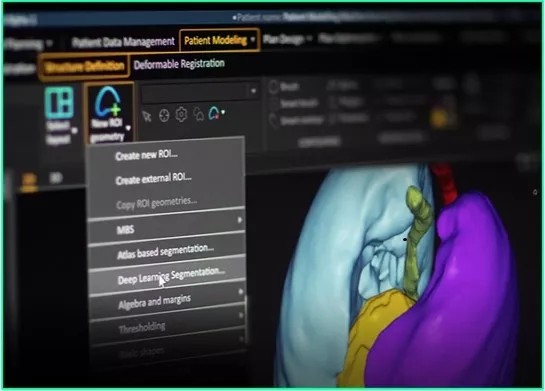Image resolution: width=545 pixels, height=391 pixels.
Task: Expand the Patient Modeling dropdown arrow
Action: (x=253, y=39)
